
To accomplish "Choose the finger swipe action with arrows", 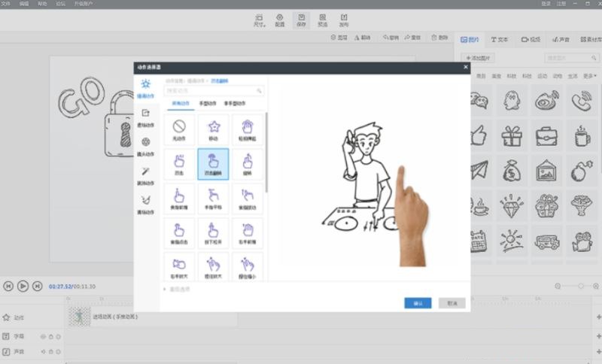I will (x=248, y=199).
